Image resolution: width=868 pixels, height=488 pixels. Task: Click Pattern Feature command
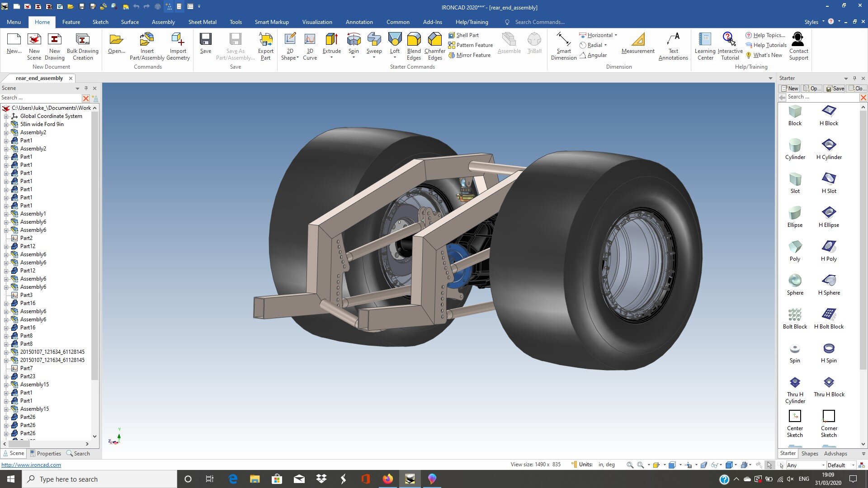coord(470,45)
